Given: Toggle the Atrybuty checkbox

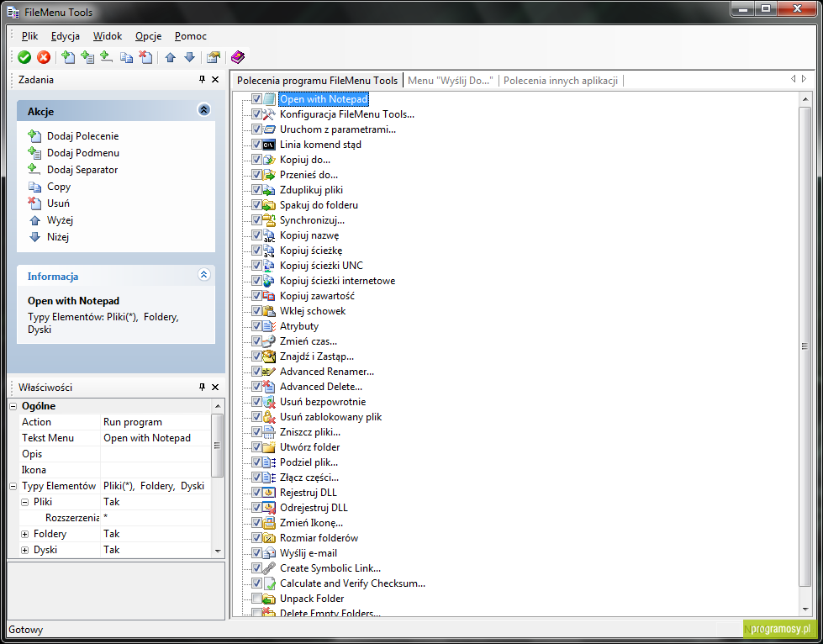Looking at the screenshot, I should [x=256, y=325].
